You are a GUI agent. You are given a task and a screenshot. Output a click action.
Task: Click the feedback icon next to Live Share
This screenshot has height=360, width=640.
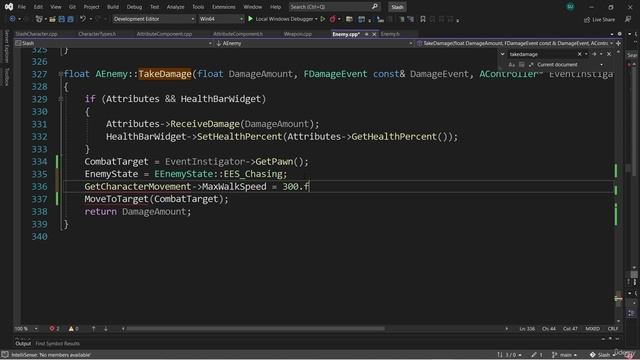coord(628,19)
